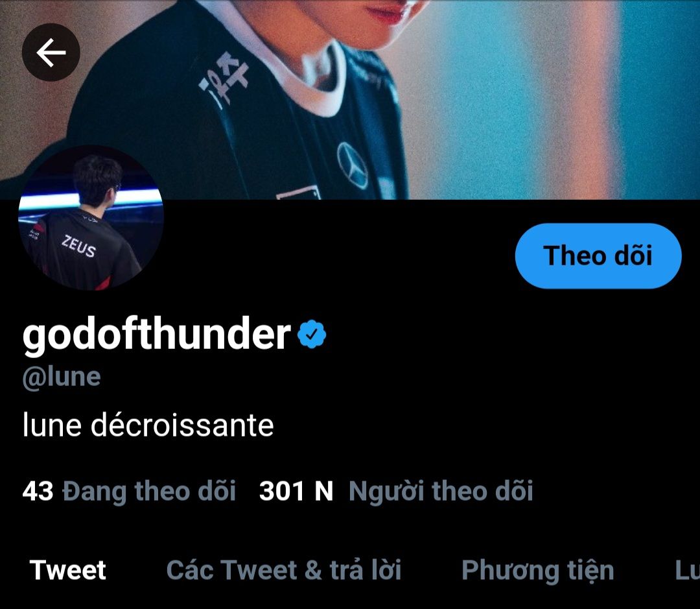
Task: Select the partially visible Lu tab
Action: pos(687,570)
